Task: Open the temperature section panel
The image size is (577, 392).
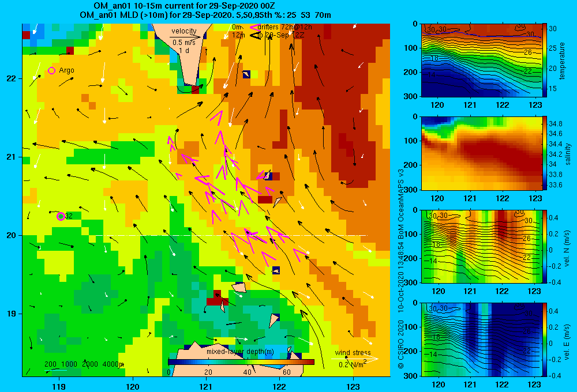Action: pos(481,61)
